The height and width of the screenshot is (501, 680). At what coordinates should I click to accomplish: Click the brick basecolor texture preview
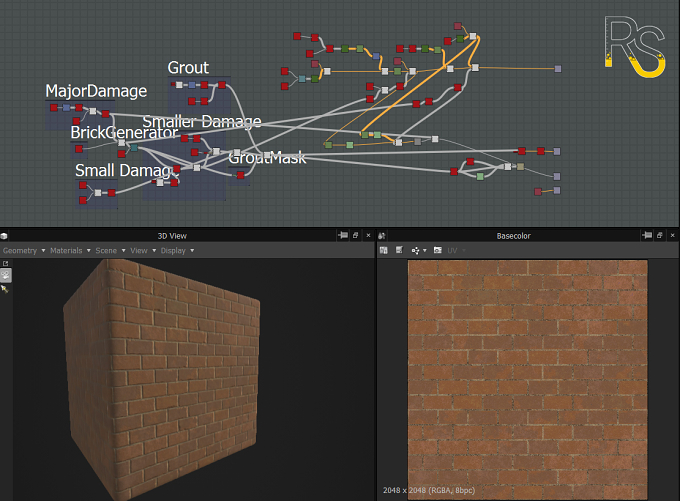pos(527,380)
